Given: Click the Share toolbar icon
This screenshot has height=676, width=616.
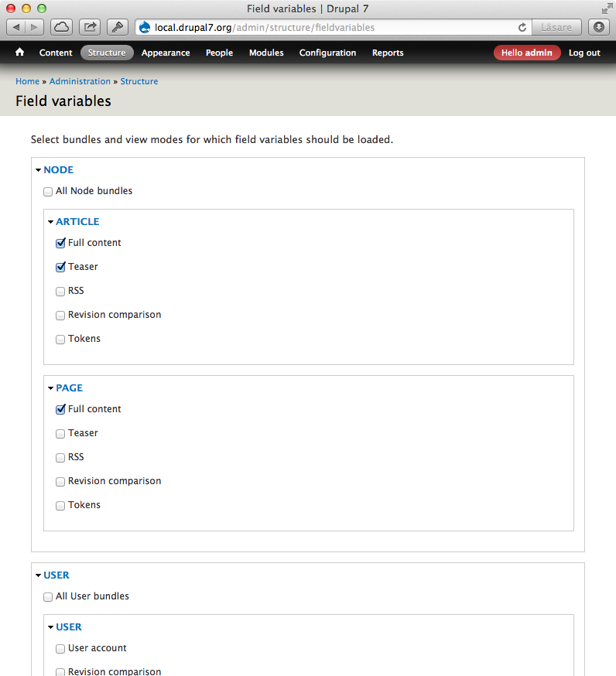Looking at the screenshot, I should 89,26.
